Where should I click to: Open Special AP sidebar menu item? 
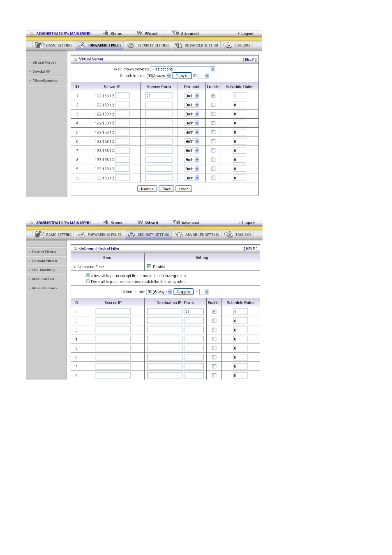[42, 71]
